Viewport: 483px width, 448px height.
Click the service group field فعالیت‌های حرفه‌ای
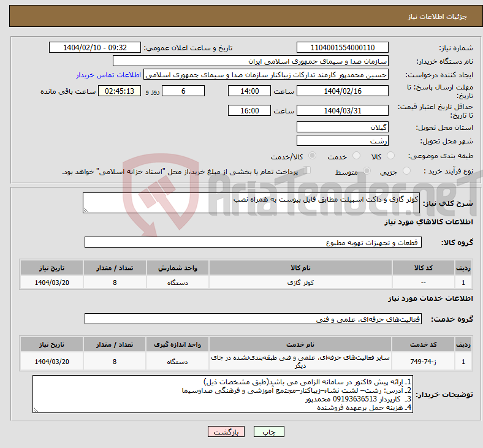[253, 319]
